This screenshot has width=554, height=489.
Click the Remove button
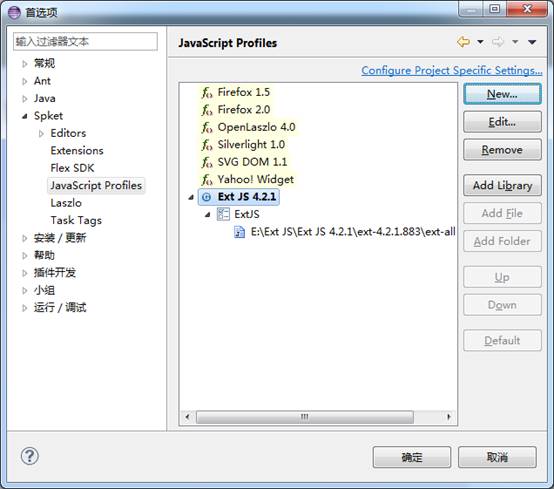click(502, 150)
